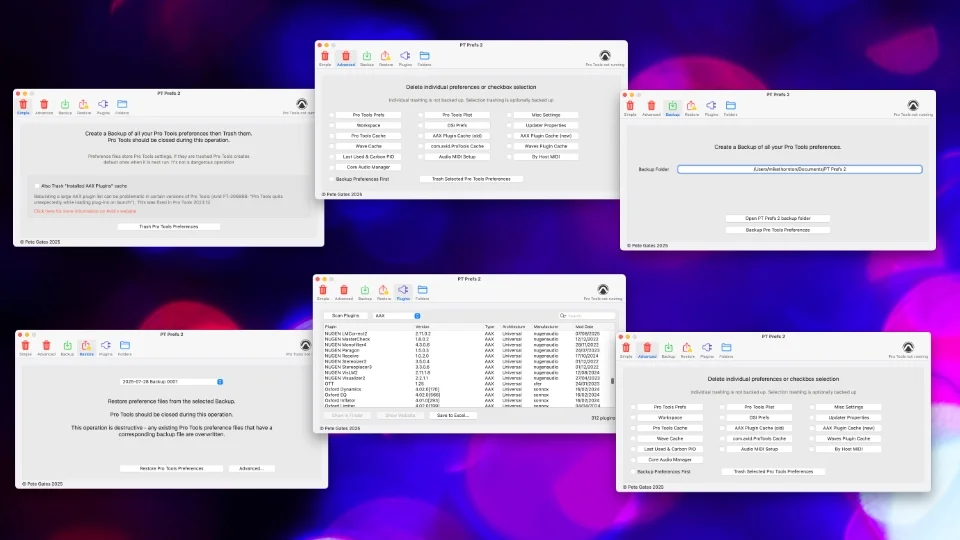Tick the Pro Tools Cache checkbox in lower Advanced window

pos(634,428)
